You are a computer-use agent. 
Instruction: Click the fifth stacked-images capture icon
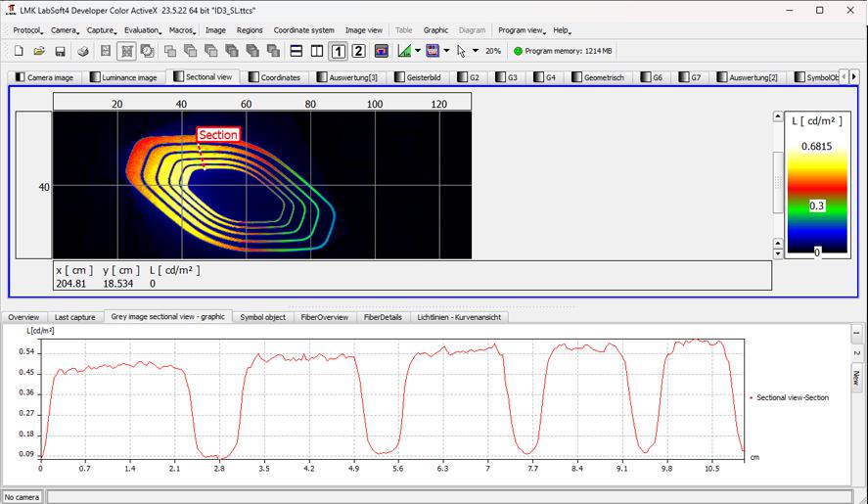point(252,51)
